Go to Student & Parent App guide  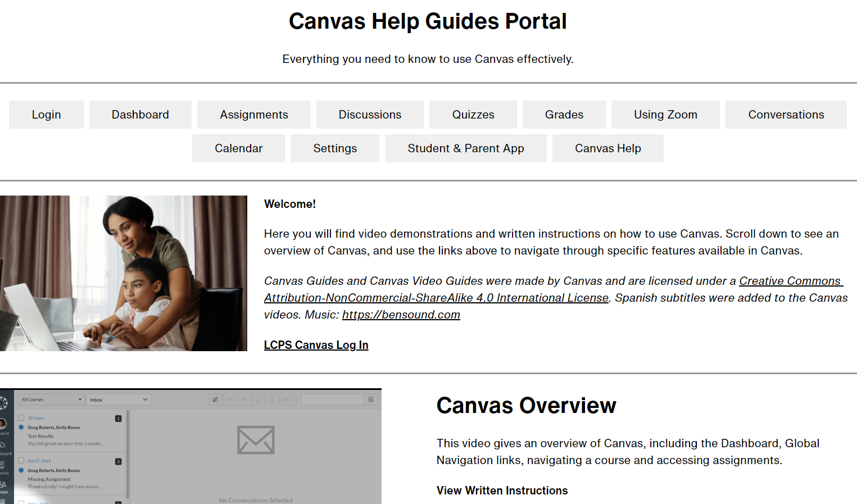(x=466, y=148)
